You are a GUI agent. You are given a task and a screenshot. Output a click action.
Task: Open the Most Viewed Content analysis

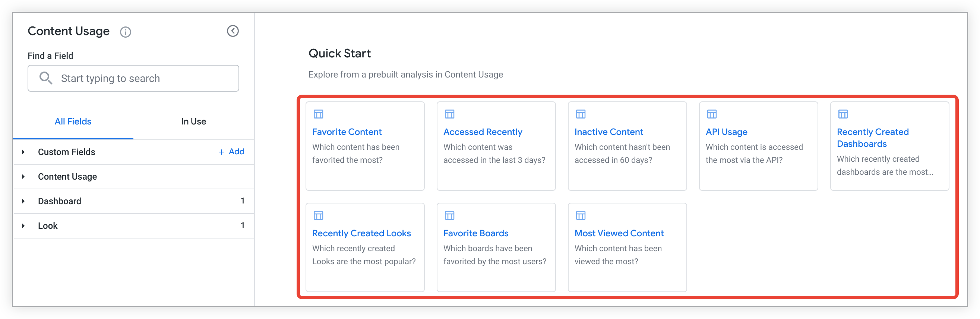click(619, 233)
